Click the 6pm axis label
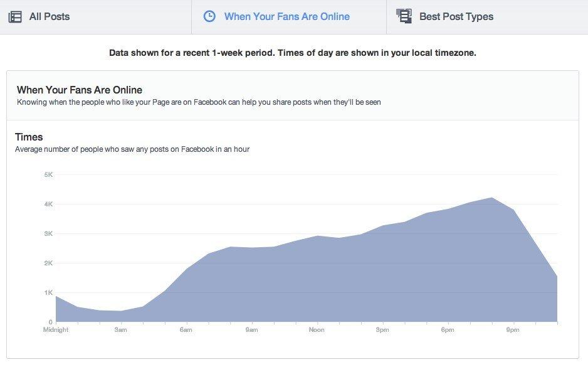 (448, 330)
